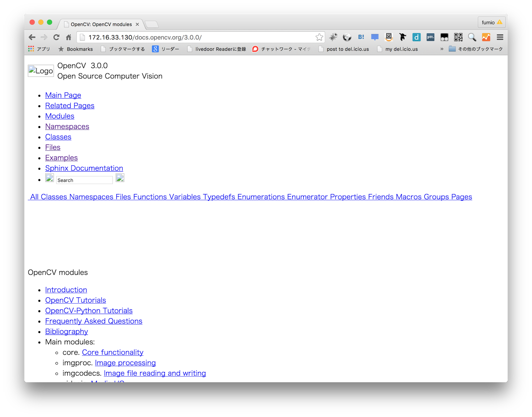The image size is (532, 417).
Task: Click the 'ptt.' extension icon
Action: click(x=430, y=37)
